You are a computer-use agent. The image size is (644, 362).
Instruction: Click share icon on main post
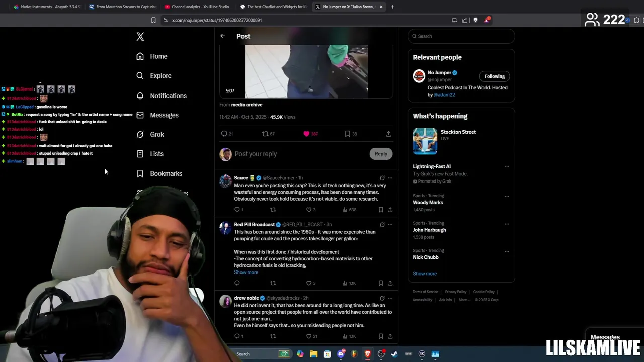point(388,134)
